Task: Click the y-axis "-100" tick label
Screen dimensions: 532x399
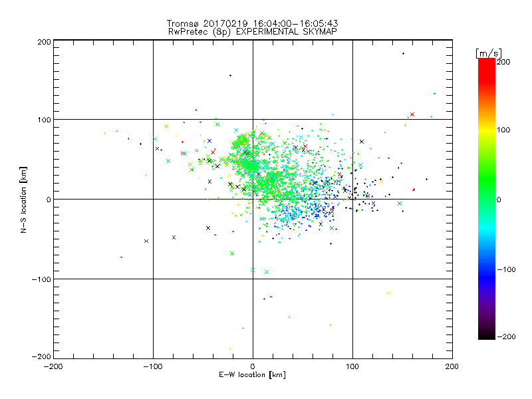Action: pos(41,279)
